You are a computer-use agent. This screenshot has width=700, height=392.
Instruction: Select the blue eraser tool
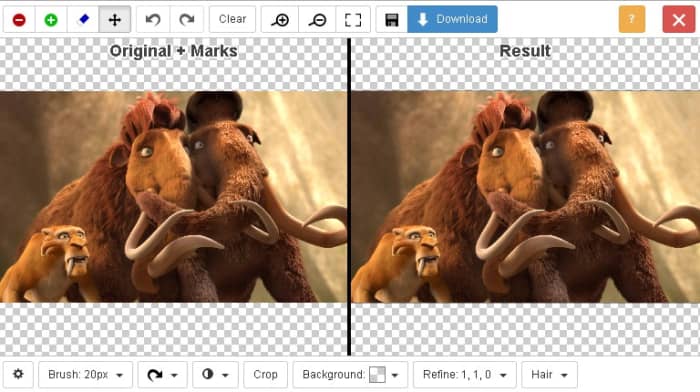[83, 20]
